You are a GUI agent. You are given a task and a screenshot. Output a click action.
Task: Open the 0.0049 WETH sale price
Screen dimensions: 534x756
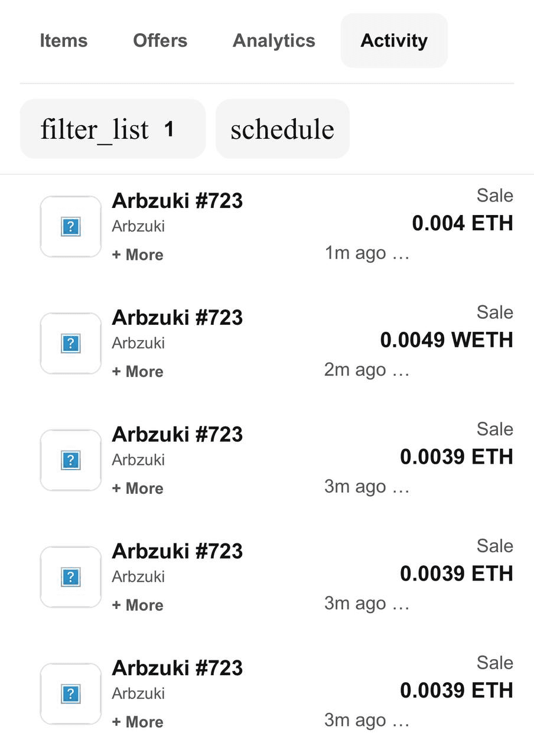pos(447,340)
